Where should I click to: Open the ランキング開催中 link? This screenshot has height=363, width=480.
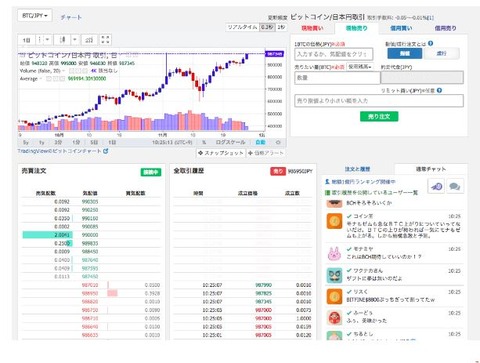(361, 182)
